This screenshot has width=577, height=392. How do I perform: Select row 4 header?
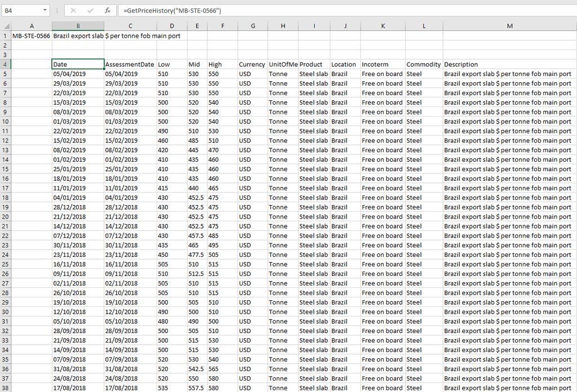click(x=6, y=64)
